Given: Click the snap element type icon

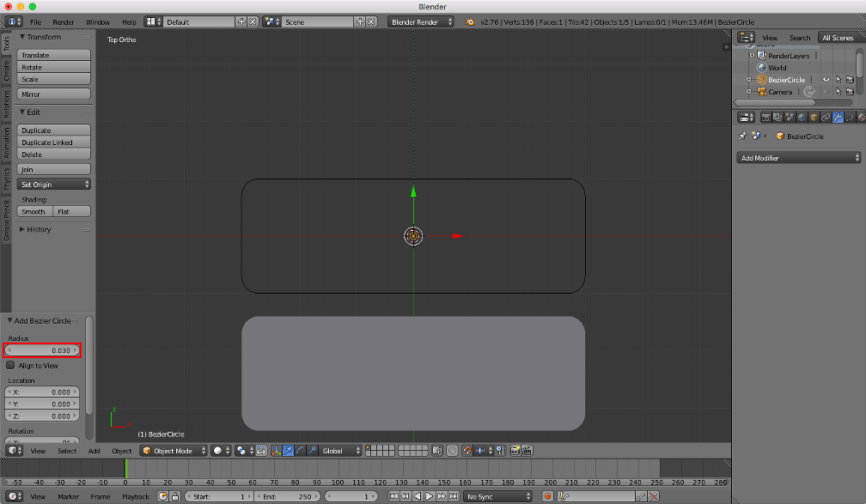Looking at the screenshot, I should 484,451.
